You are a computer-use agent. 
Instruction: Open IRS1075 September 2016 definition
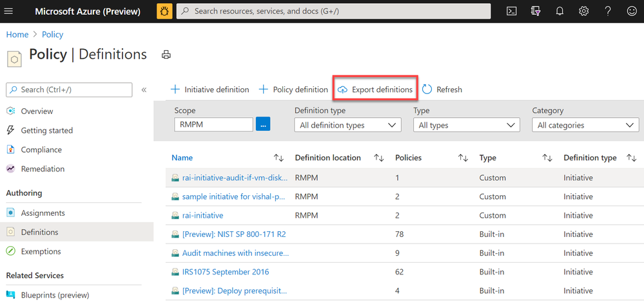pyautogui.click(x=226, y=272)
